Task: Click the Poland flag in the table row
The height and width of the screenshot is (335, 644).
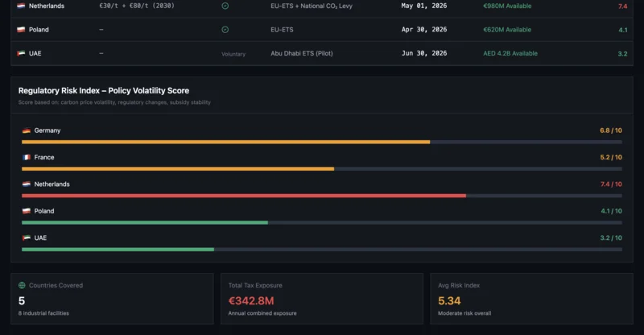Action: [21, 30]
